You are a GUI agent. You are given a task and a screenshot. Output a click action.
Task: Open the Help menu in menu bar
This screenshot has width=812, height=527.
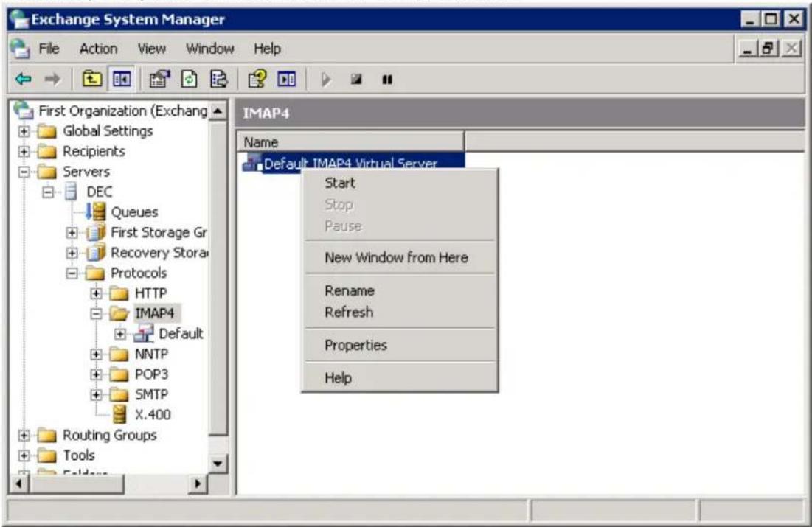pyautogui.click(x=267, y=49)
